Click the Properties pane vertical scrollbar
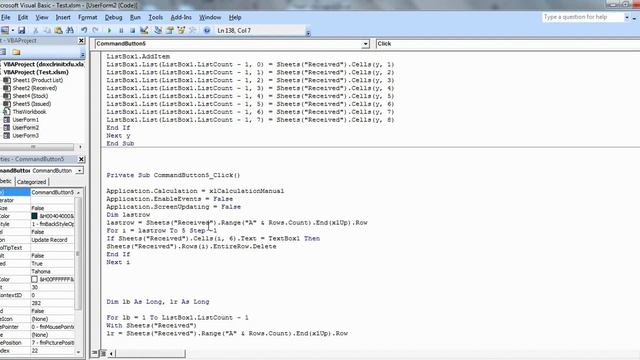The height and width of the screenshot is (360, 640). point(78,271)
